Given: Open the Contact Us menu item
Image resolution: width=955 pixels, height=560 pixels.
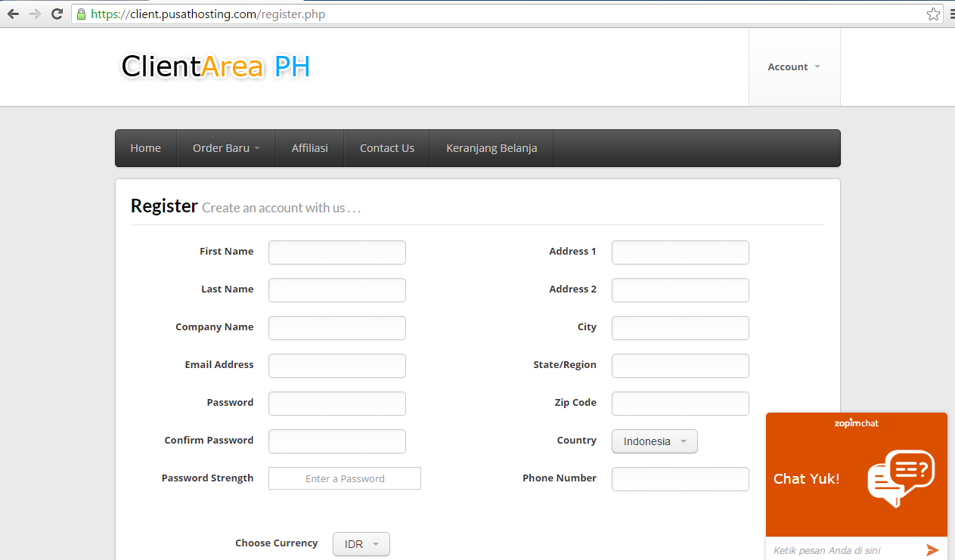Looking at the screenshot, I should (386, 147).
